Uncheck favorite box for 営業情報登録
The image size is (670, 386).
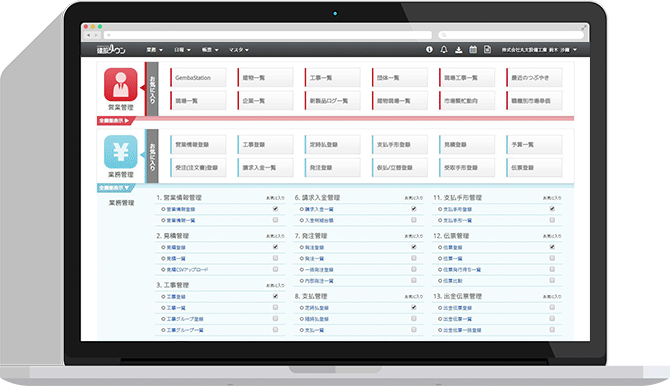[275, 209]
